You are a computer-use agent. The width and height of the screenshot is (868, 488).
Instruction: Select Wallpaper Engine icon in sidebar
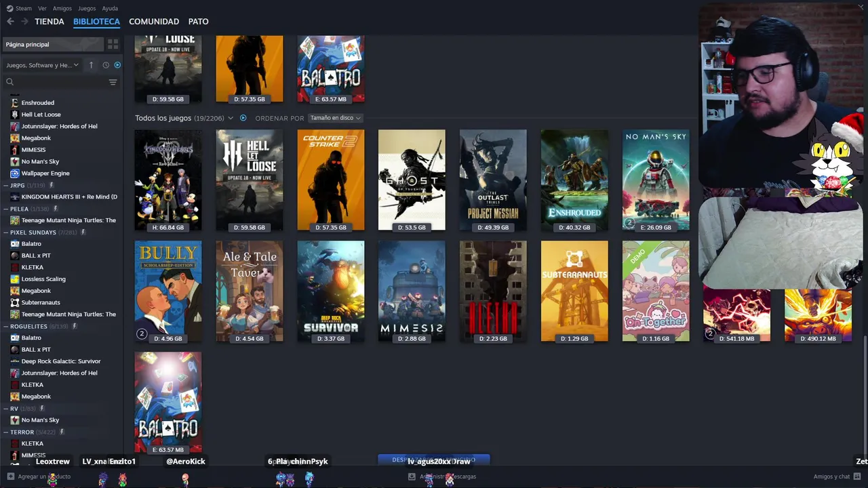tap(15, 174)
